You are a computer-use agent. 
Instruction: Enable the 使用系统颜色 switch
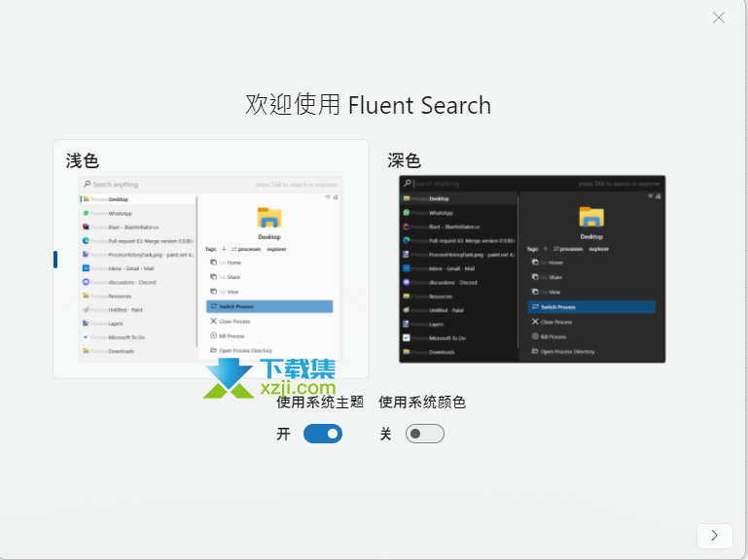click(x=424, y=434)
